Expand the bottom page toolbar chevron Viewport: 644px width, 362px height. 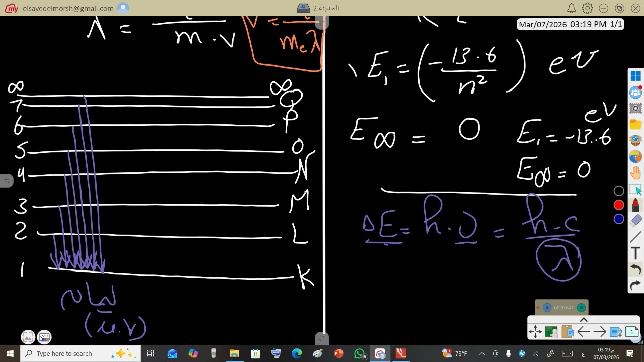[584, 320]
